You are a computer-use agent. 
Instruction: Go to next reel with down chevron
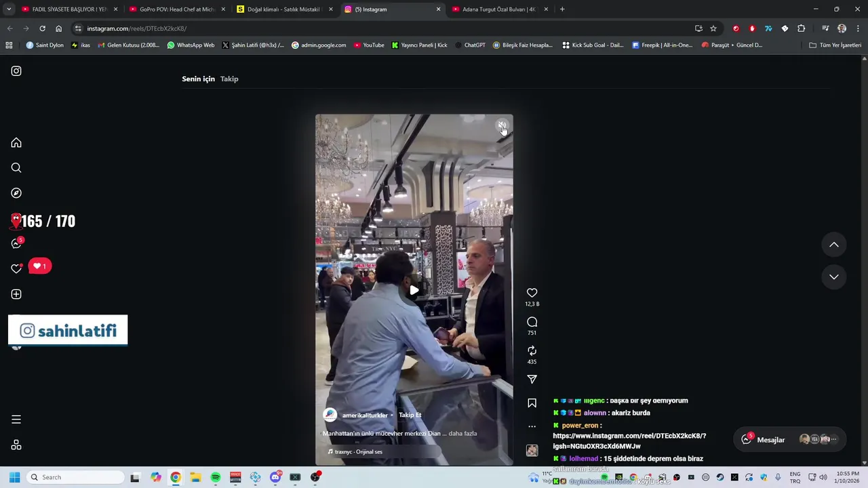coord(834,277)
